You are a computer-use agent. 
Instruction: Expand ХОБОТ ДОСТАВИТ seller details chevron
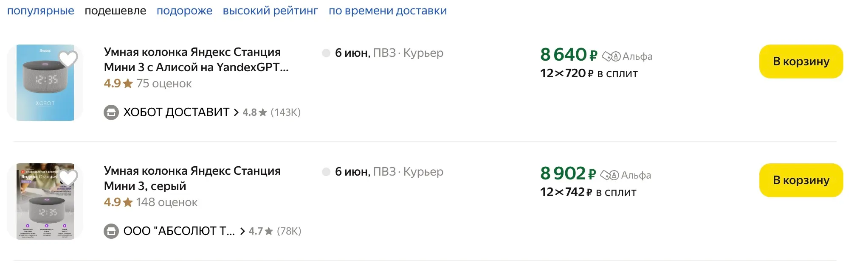click(x=236, y=112)
